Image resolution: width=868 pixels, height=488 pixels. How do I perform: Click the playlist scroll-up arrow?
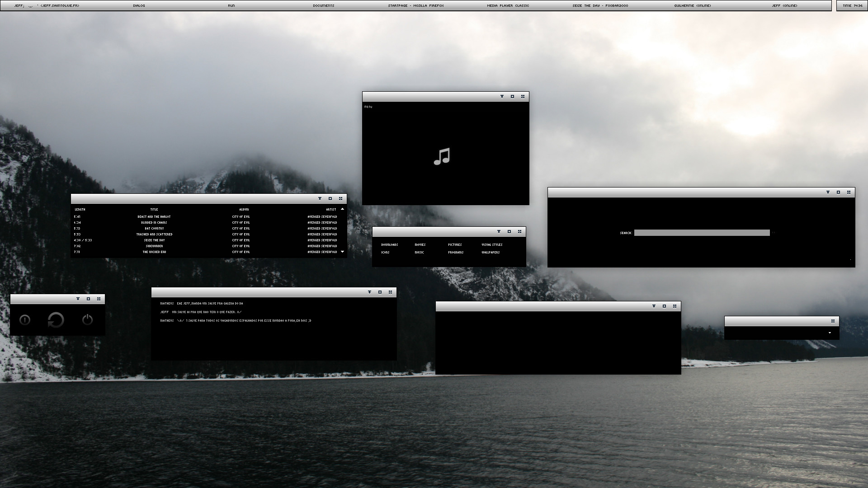[x=342, y=209]
